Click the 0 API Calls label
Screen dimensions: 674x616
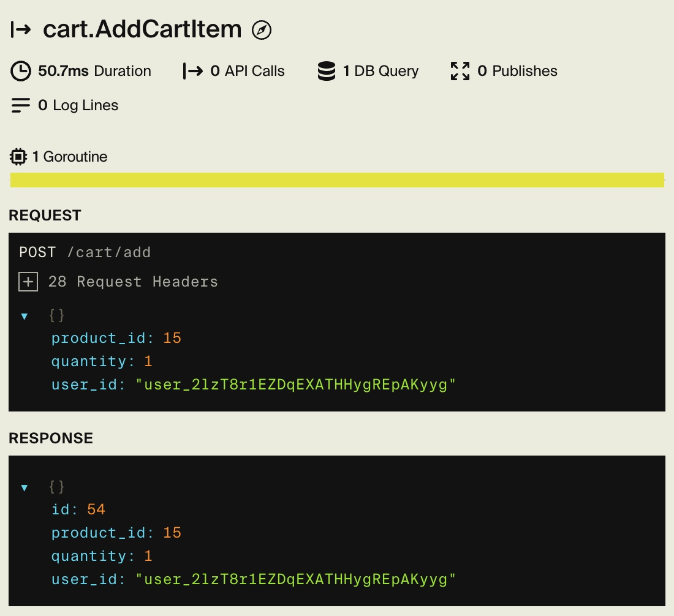point(248,71)
